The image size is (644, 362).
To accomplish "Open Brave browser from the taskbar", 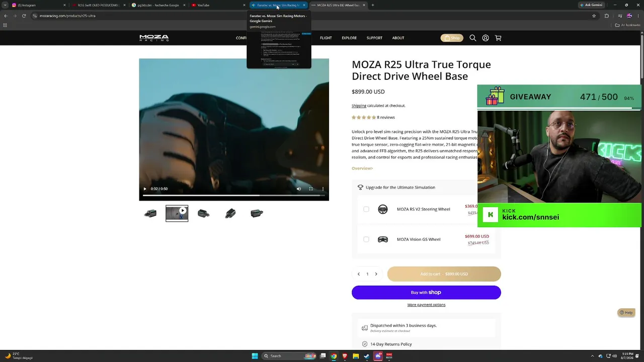I will [x=345, y=356].
